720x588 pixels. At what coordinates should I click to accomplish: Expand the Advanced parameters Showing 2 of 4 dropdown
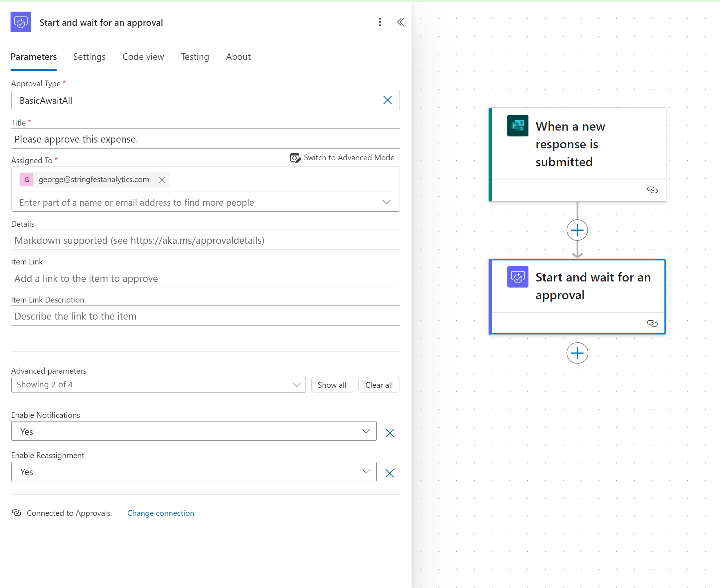296,385
